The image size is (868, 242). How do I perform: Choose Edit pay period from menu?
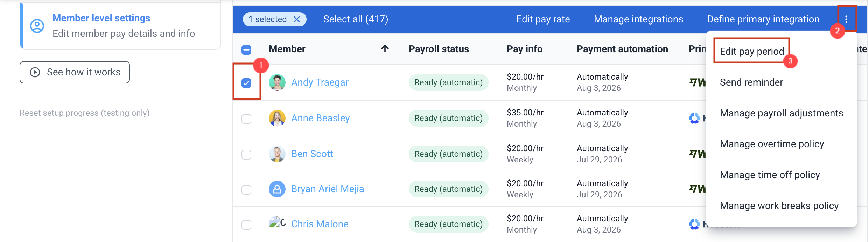[752, 52]
